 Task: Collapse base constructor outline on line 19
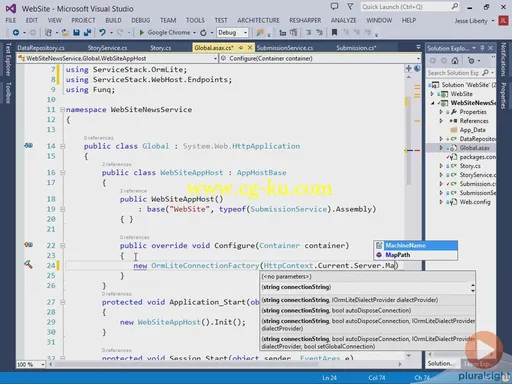[x=62, y=209]
